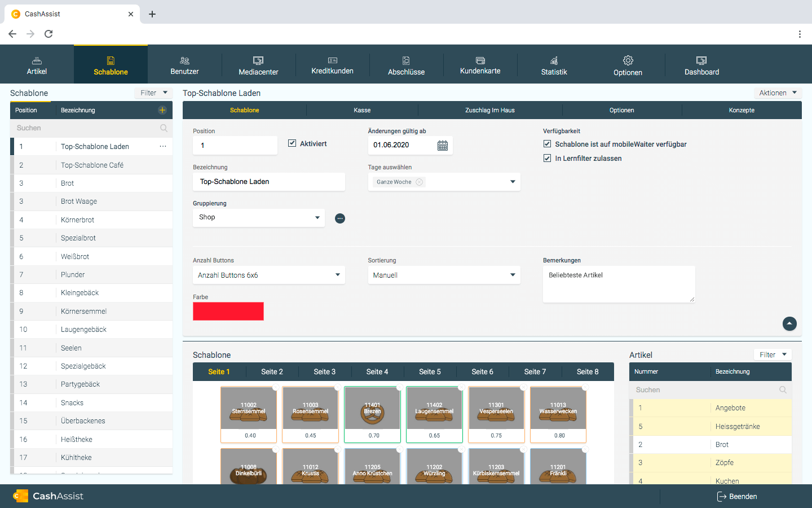The width and height of the screenshot is (812, 508).
Task: Click search icon in Schablone list
Action: [164, 128]
